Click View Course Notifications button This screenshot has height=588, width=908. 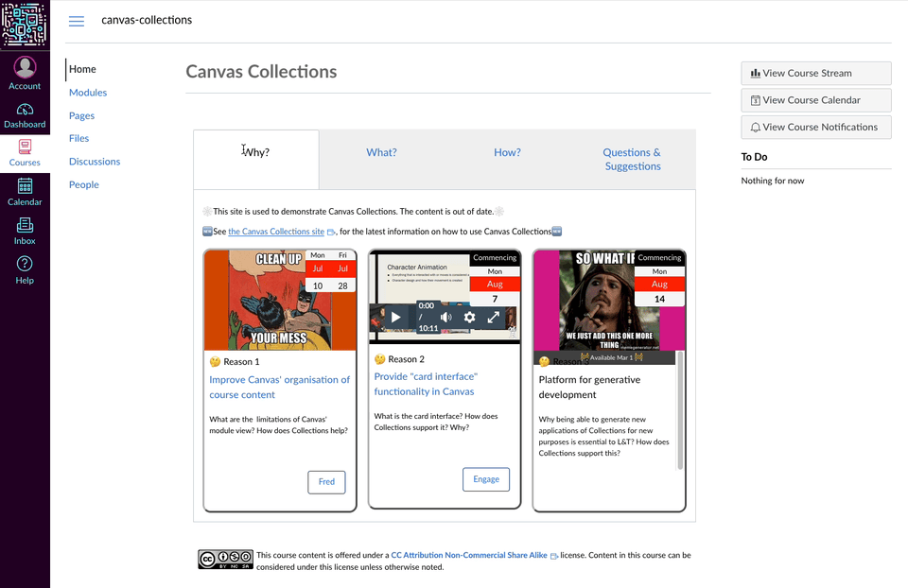point(816,127)
